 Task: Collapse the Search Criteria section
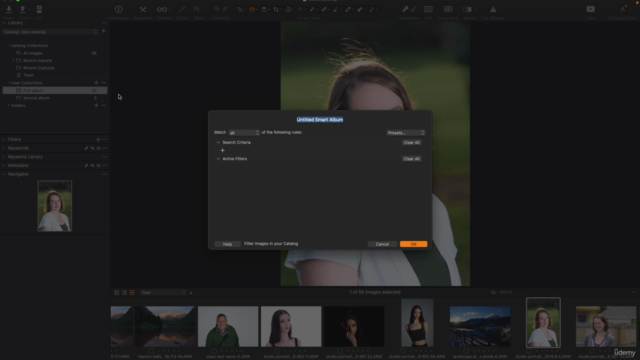click(x=218, y=142)
